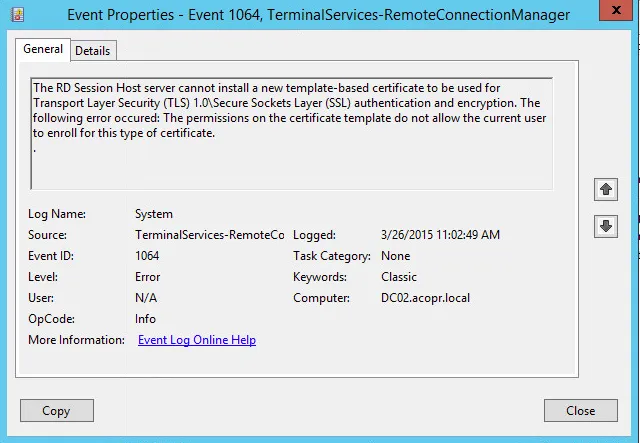The image size is (640, 443).
Task: Click the Log Name value System
Action: (x=154, y=214)
